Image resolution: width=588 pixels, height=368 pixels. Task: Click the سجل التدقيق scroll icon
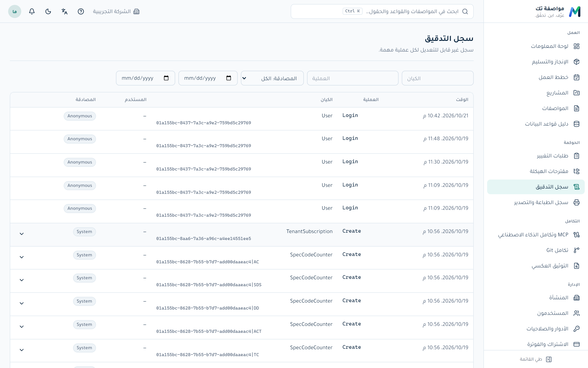point(577,187)
